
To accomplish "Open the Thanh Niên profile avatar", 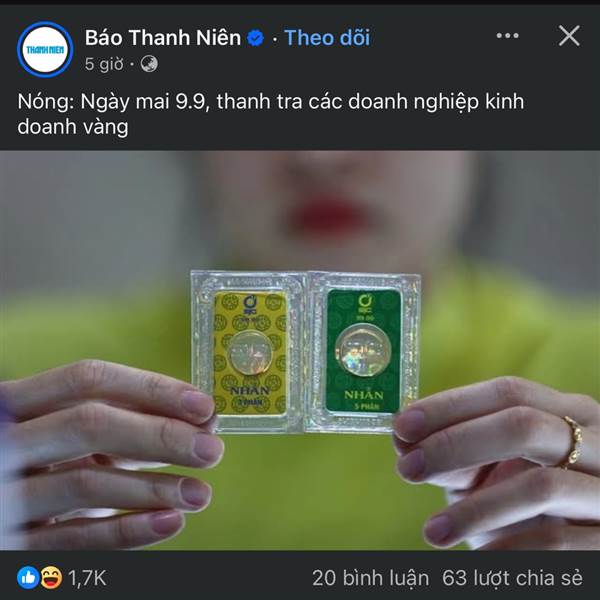I will point(45,49).
